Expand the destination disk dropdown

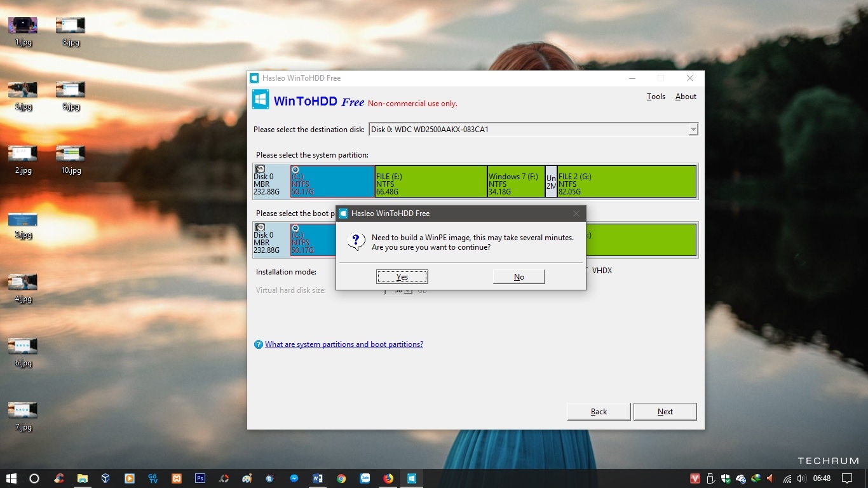pos(693,130)
